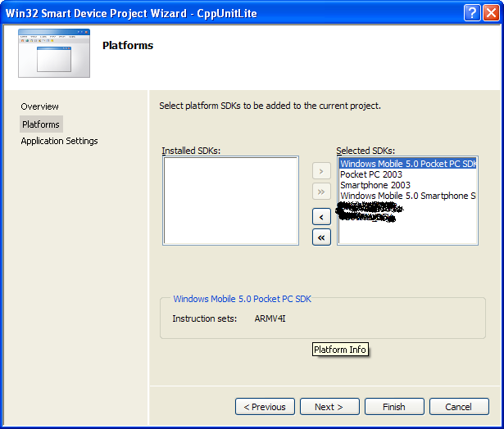This screenshot has width=504, height=429.
Task: Select Windows Mobile 5.0 Smartphone SDK entry
Action: tap(407, 196)
